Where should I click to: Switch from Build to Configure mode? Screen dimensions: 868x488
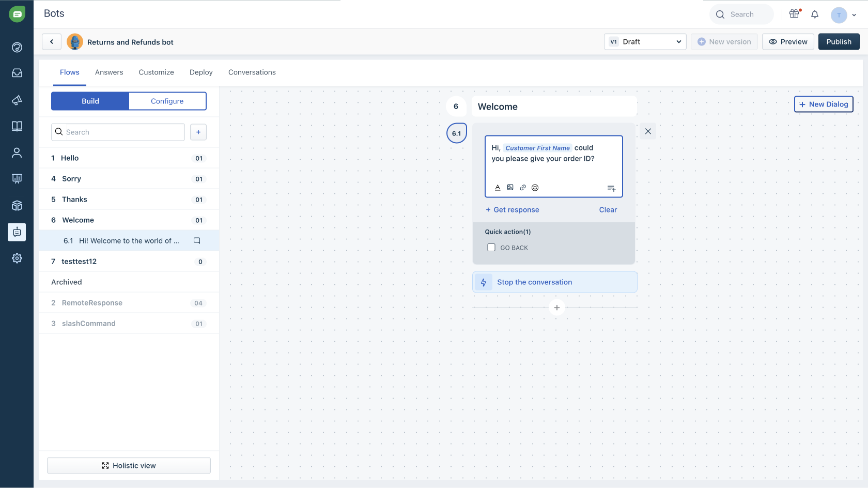pos(167,101)
